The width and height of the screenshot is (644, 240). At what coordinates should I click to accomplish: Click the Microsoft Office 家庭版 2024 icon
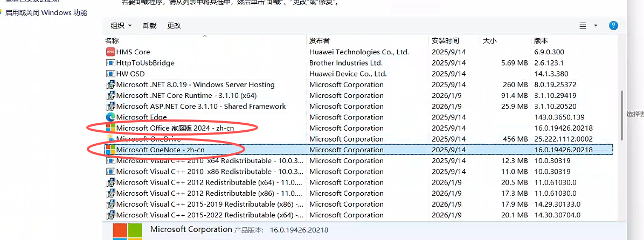(110, 128)
